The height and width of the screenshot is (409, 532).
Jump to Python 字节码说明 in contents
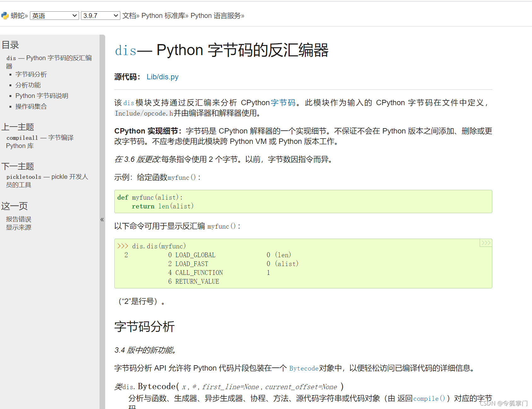pyautogui.click(x=42, y=96)
